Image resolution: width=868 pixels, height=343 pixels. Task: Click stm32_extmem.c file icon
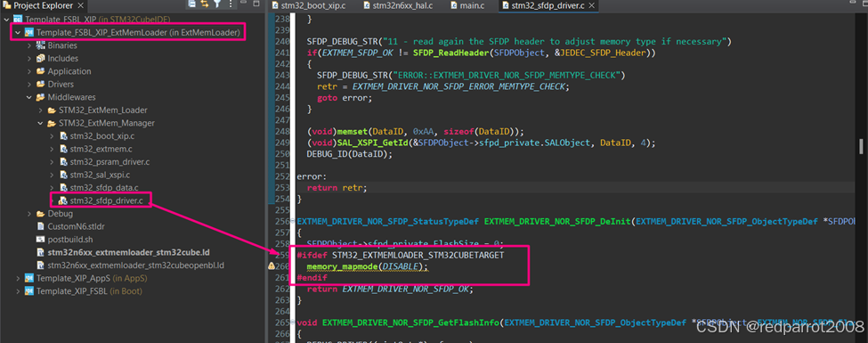pyautogui.click(x=63, y=149)
